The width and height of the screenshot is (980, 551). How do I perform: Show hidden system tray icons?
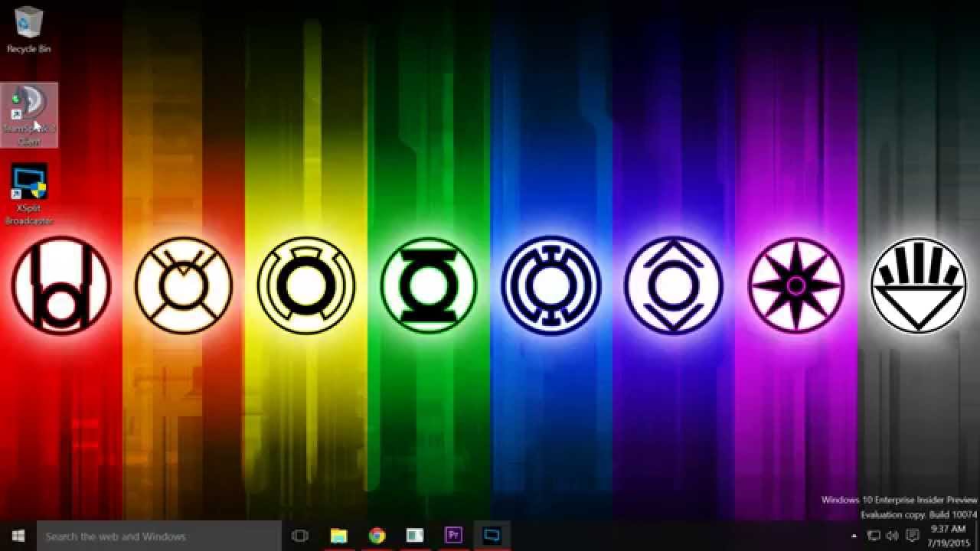tap(854, 536)
